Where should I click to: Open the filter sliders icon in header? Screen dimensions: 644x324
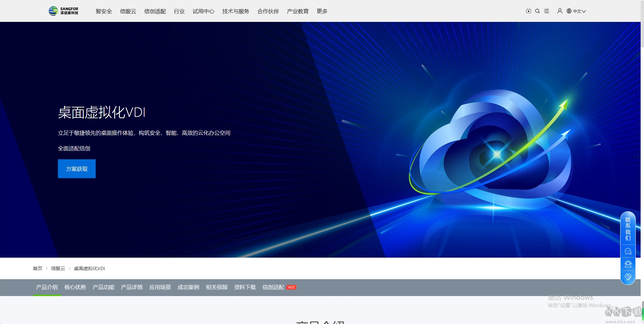pyautogui.click(x=547, y=11)
